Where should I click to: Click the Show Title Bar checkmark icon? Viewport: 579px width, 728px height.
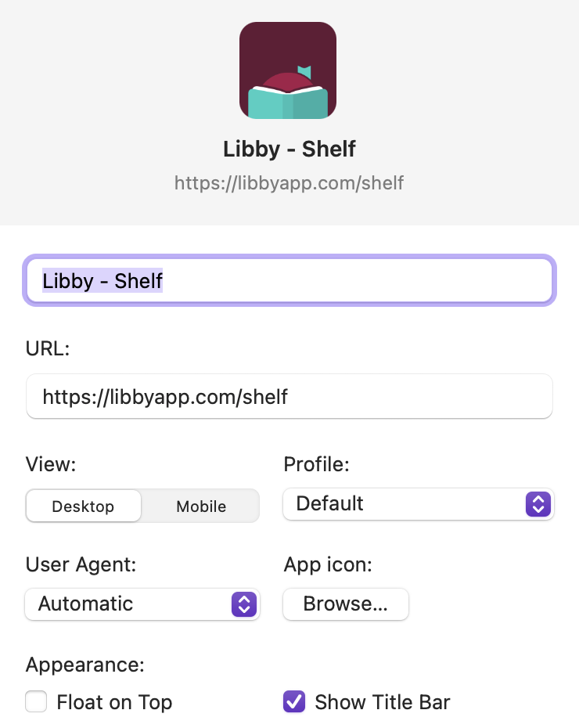click(293, 701)
